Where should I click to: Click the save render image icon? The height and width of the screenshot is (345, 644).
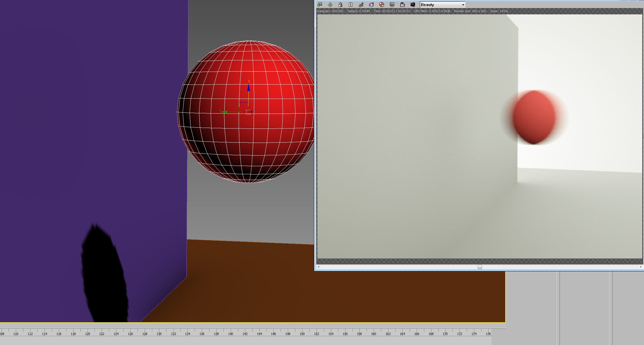(x=320, y=5)
